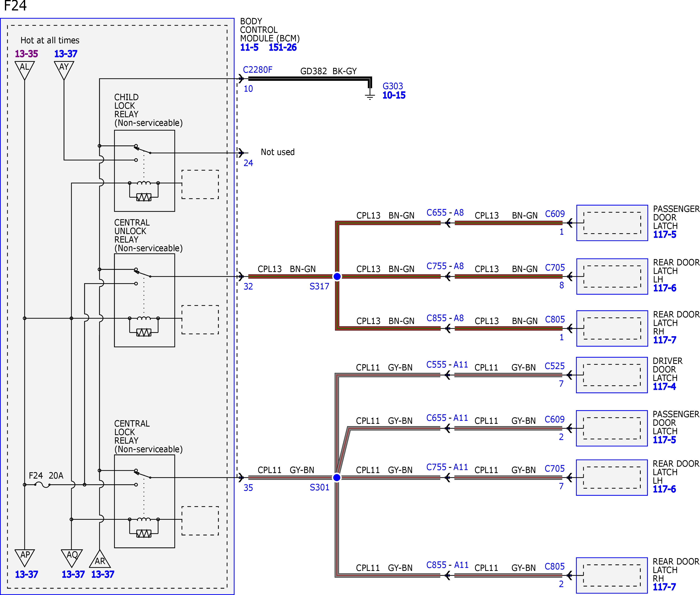Image resolution: width=700 pixels, height=595 pixels.
Task: Click connector label C655 - A8
Action: (x=445, y=213)
